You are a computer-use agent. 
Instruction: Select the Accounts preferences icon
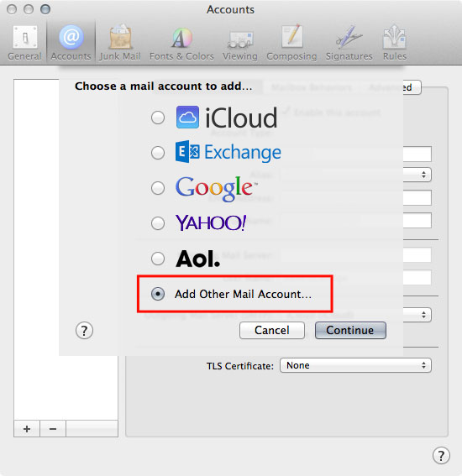[71, 43]
